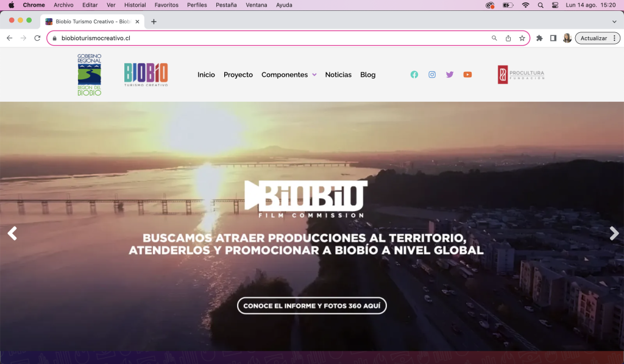Bookmark this page with the star icon
Image resolution: width=624 pixels, height=364 pixels.
tap(522, 38)
